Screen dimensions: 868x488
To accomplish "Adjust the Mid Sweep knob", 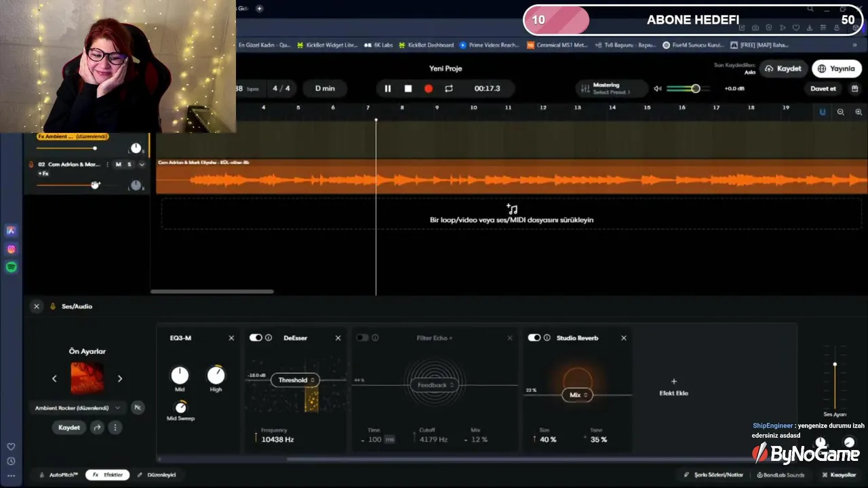I will (180, 407).
